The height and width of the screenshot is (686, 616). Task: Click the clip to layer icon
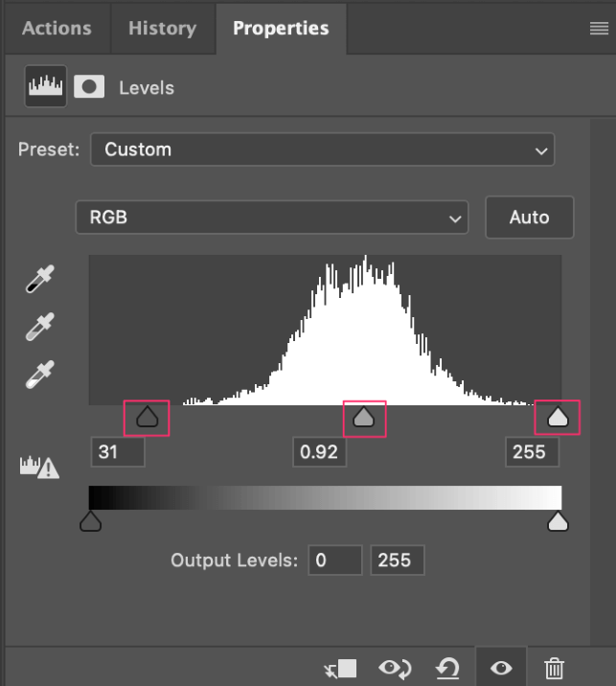341,668
